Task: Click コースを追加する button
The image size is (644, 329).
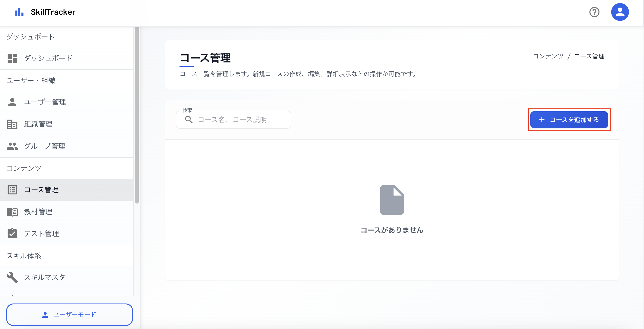Action: (x=570, y=119)
